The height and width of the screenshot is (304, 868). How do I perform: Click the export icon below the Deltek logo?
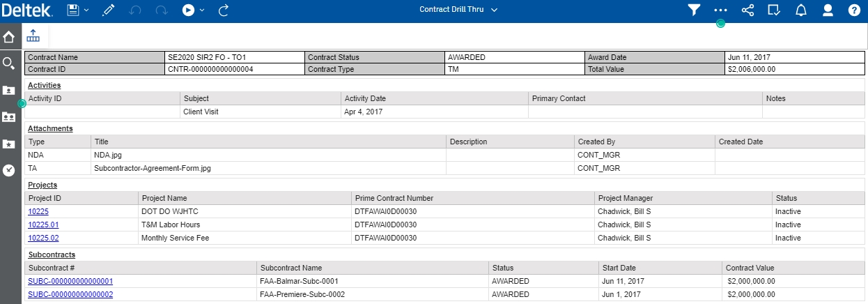coord(33,36)
